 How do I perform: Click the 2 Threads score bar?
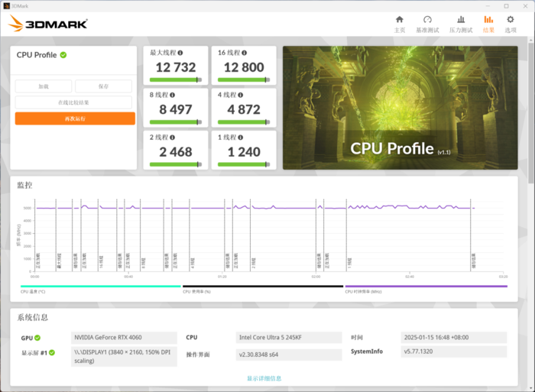[x=176, y=164]
